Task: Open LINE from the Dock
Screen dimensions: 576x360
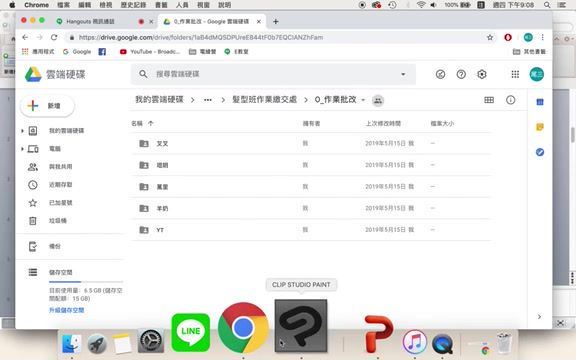Action: coord(191,332)
